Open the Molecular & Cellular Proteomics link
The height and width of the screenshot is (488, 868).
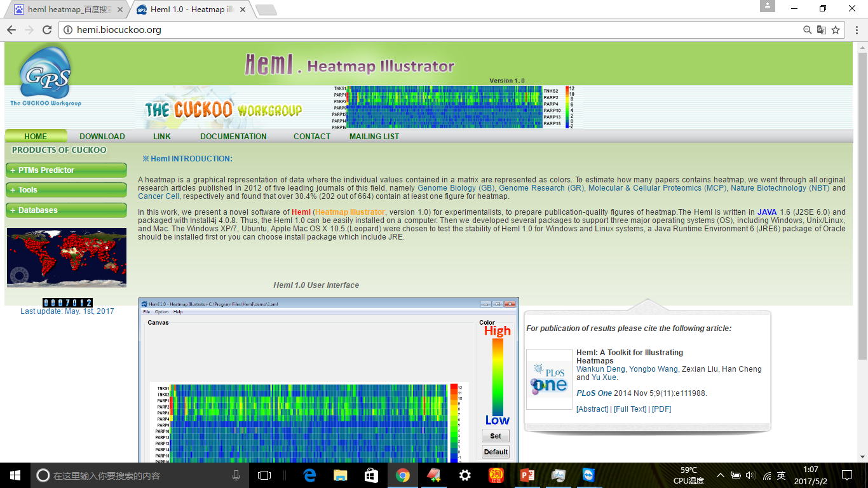coord(658,188)
